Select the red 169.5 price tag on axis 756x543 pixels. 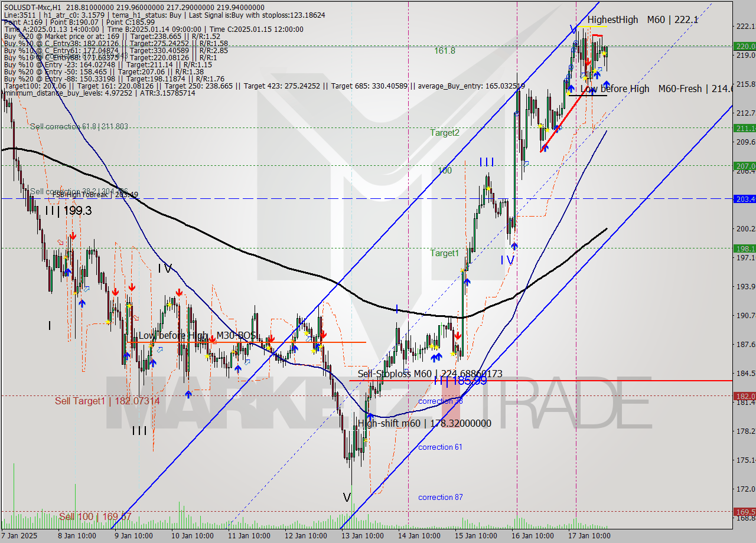click(x=744, y=511)
